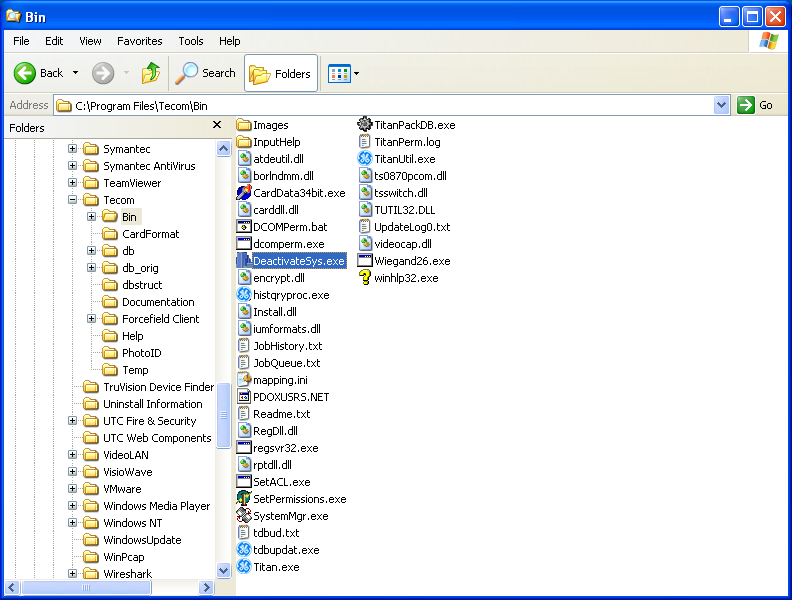Select the JobHistory.txt file icon
Screen dimensions: 792x600
click(244, 345)
